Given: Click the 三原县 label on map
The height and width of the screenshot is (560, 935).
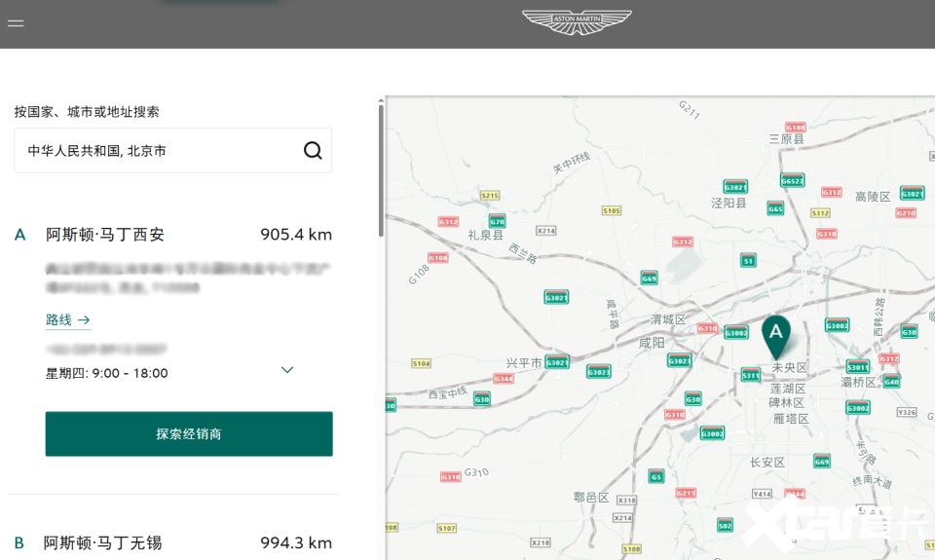Looking at the screenshot, I should (787, 139).
